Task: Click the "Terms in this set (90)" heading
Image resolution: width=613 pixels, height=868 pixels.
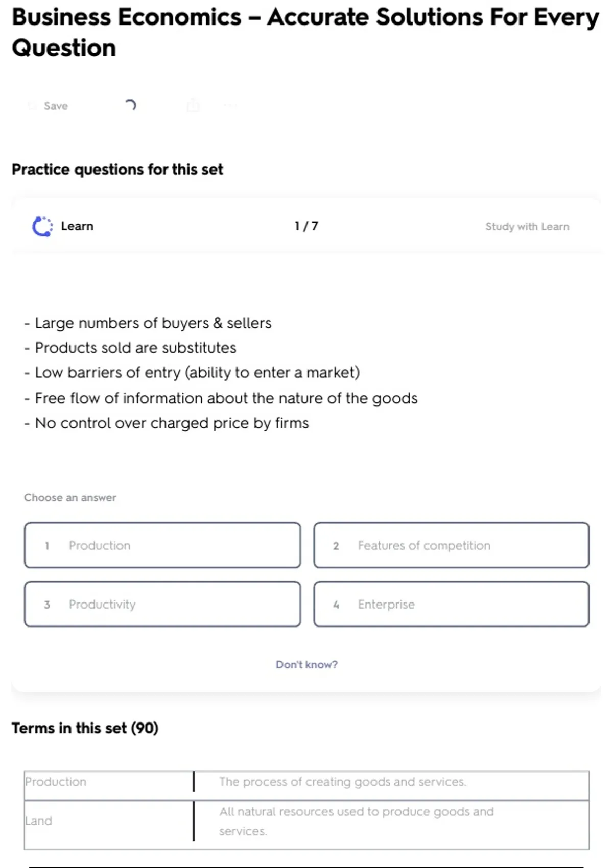Action: click(x=85, y=728)
